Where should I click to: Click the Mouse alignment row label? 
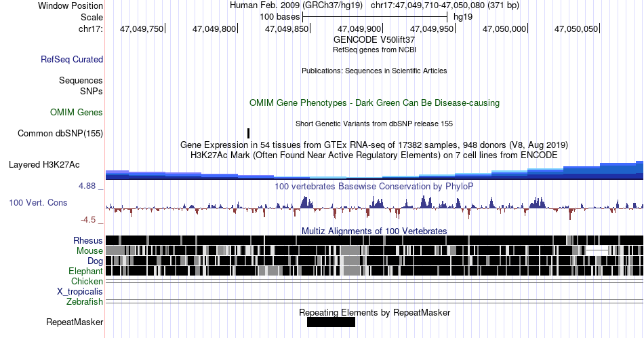[89, 251]
